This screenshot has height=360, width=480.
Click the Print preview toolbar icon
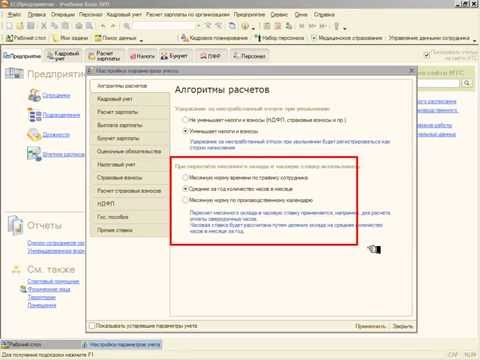coord(89,26)
